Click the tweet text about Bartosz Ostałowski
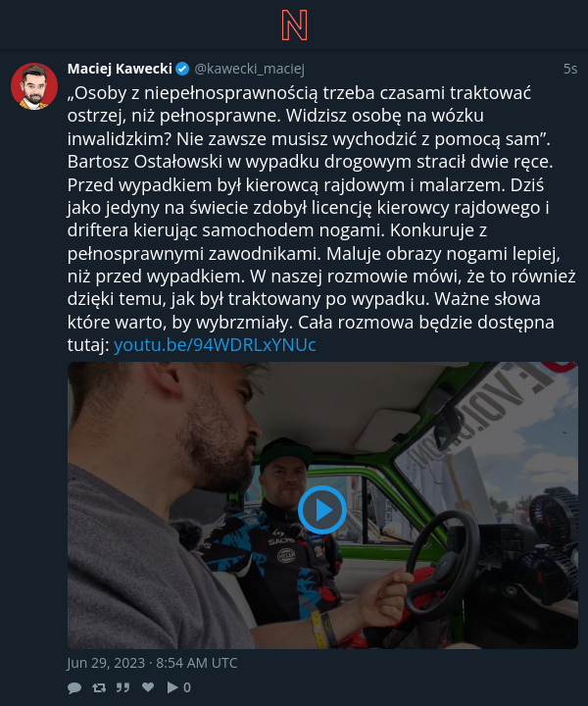 pyautogui.click(x=321, y=219)
